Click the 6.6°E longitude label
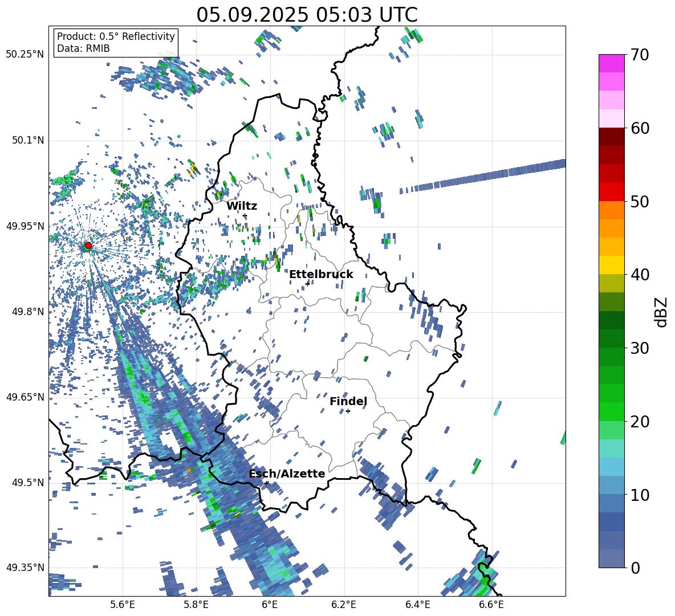The width and height of the screenshot is (675, 616). tap(491, 605)
